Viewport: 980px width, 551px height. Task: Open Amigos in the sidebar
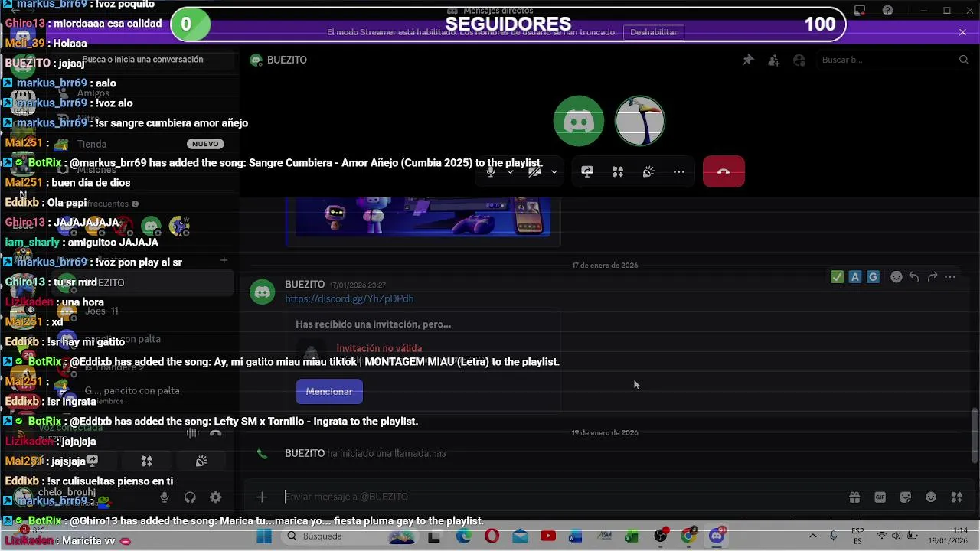click(142, 93)
